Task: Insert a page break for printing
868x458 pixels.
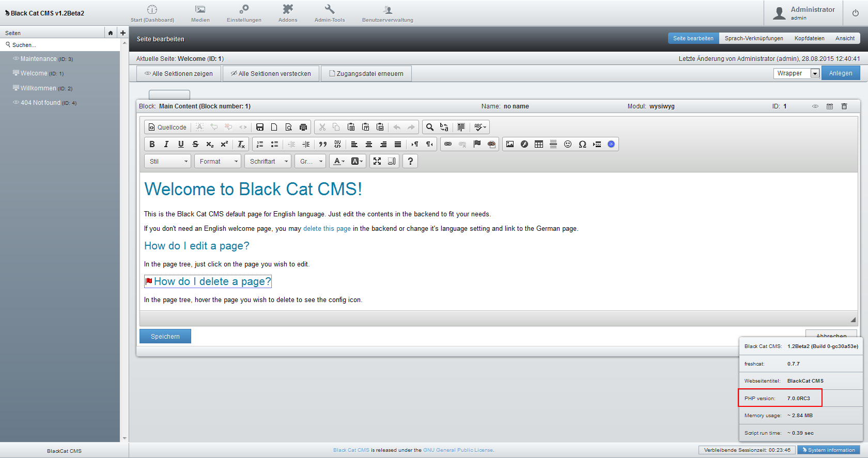Action: (x=597, y=144)
